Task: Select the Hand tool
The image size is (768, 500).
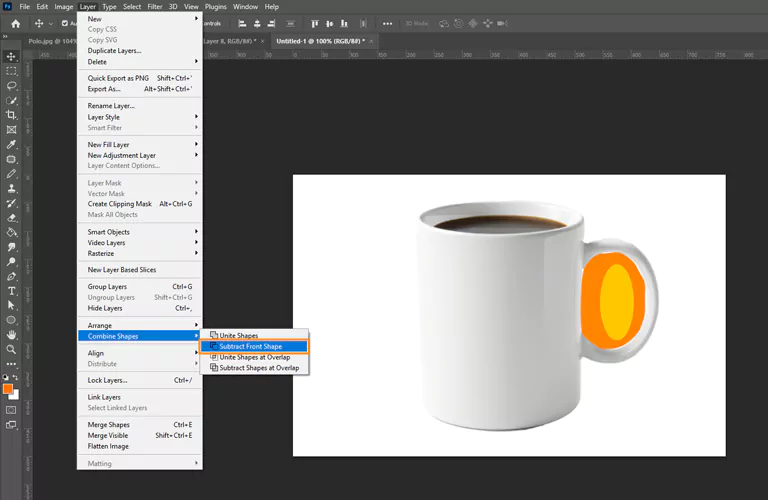Action: tap(11, 335)
